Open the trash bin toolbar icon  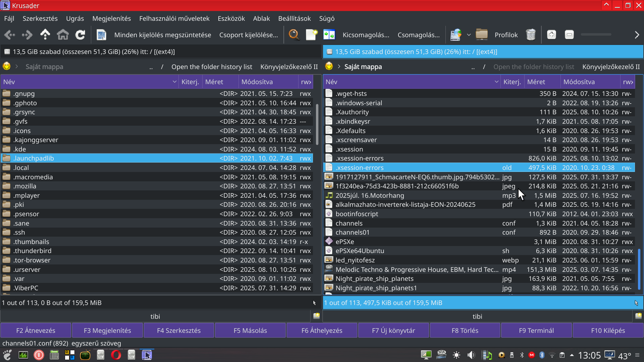531,35
